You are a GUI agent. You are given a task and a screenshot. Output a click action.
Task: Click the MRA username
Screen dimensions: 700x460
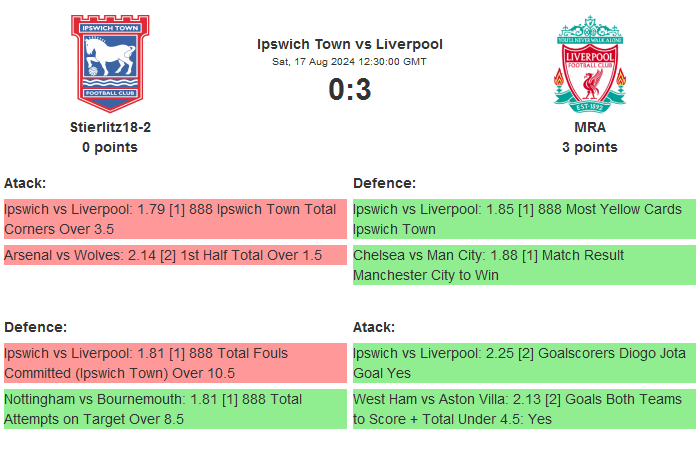point(590,127)
